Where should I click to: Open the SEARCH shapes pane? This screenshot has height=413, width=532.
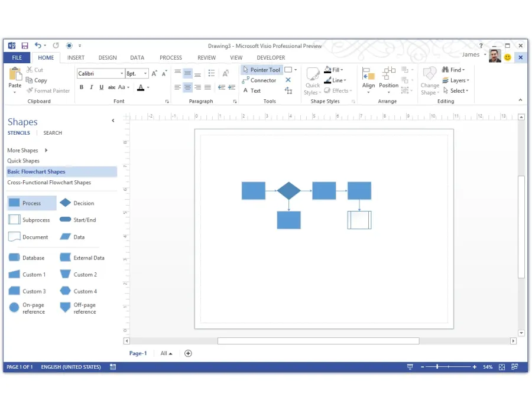point(53,133)
